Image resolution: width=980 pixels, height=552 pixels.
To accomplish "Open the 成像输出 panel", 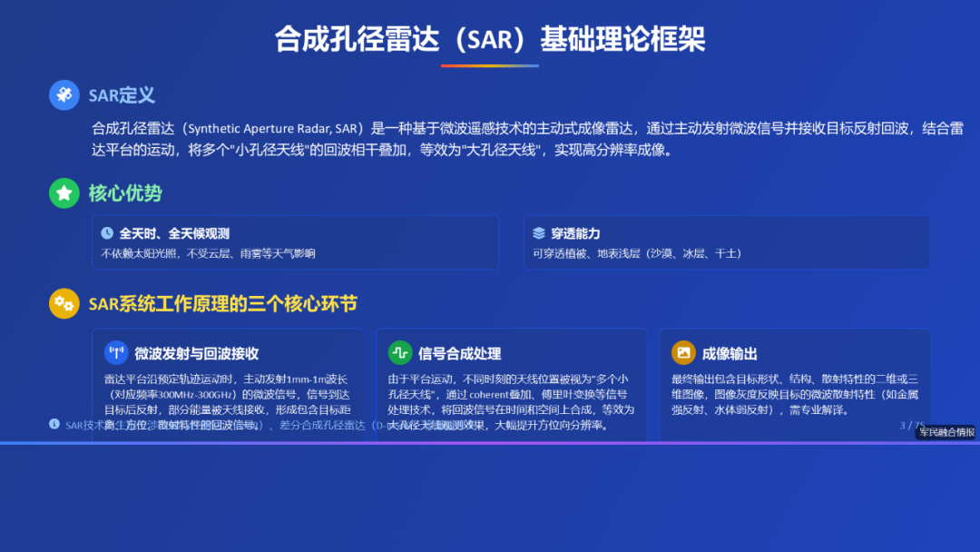I will coord(794,381).
